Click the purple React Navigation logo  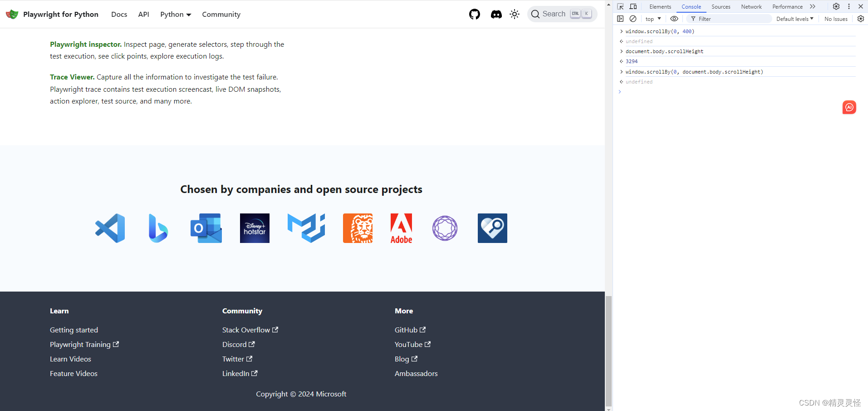[445, 228]
